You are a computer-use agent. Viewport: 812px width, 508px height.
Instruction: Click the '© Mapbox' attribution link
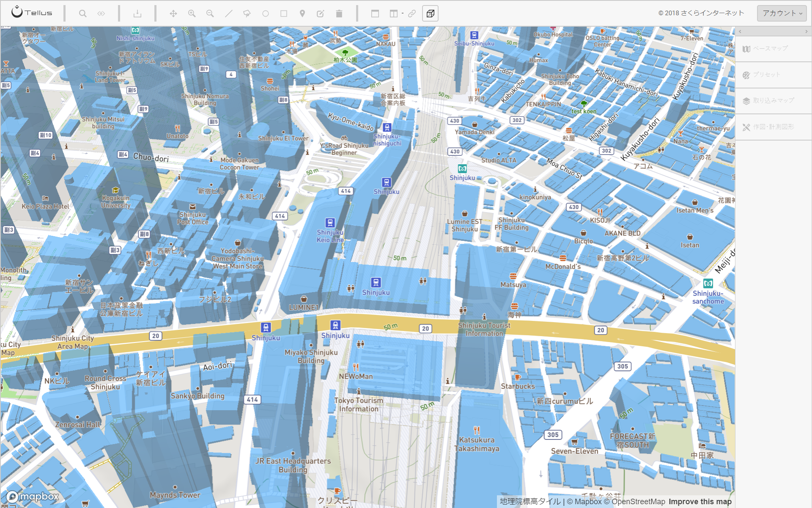pos(584,502)
